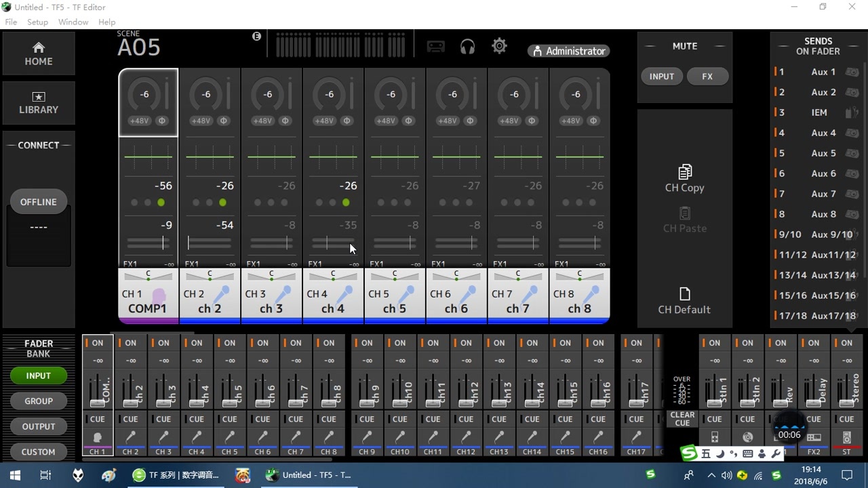
Task: Click the StIn 1 player icon
Action: coord(714,437)
